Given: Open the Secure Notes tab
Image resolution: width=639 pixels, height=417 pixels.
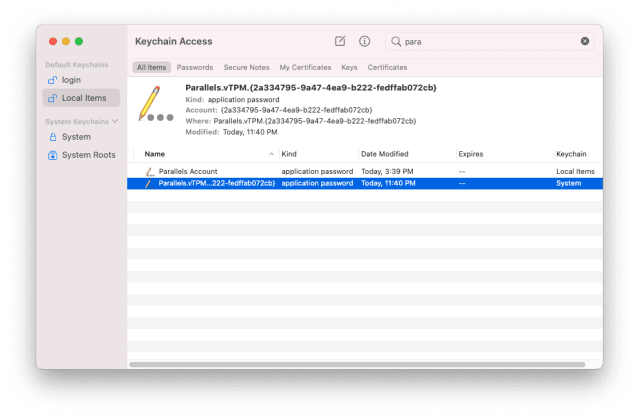Looking at the screenshot, I should (246, 67).
